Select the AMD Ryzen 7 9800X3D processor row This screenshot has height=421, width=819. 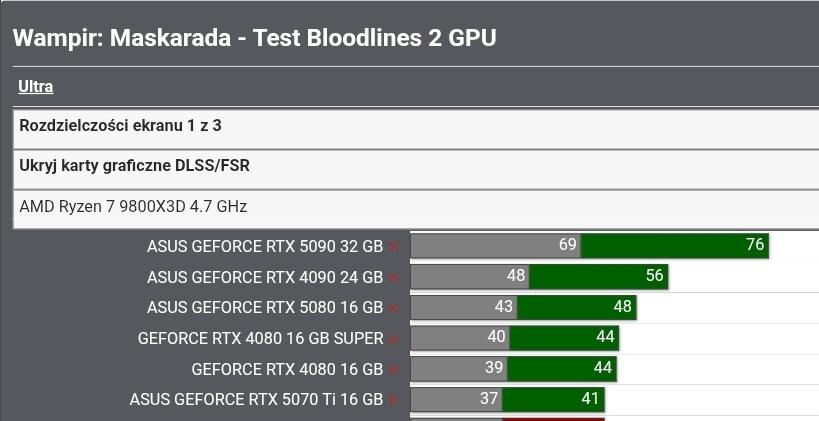point(133,207)
